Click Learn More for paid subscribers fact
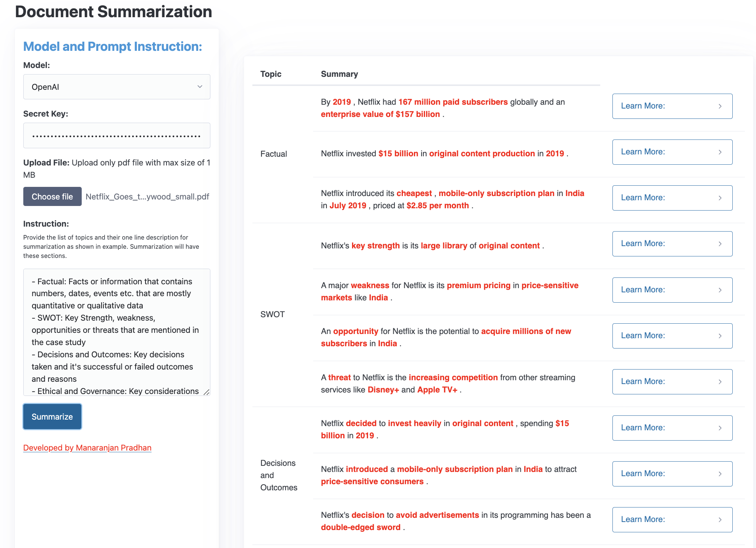This screenshot has height=548, width=756. point(672,106)
